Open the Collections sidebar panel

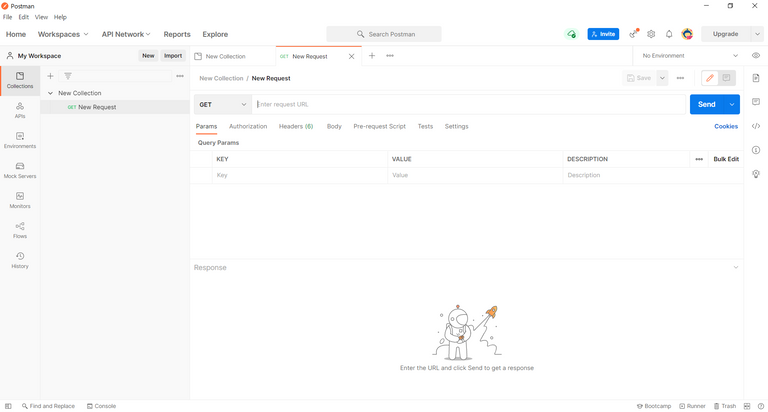pyautogui.click(x=20, y=80)
